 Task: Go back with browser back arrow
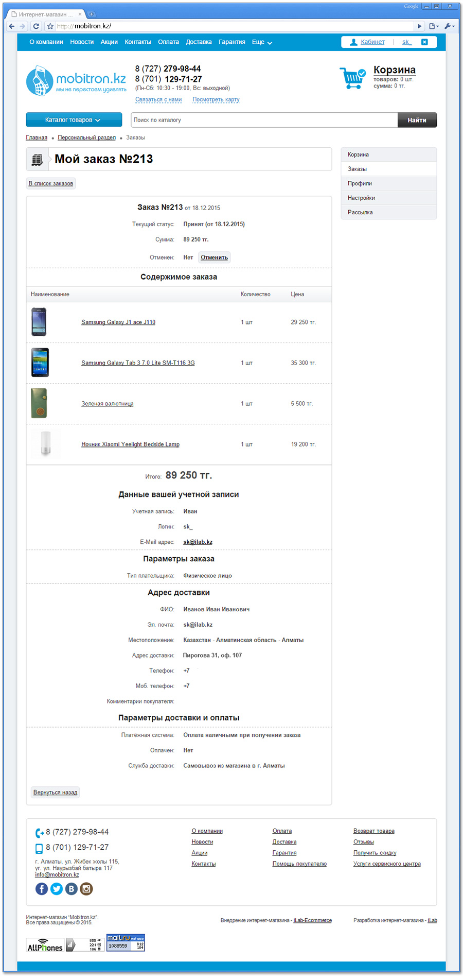coord(11,26)
